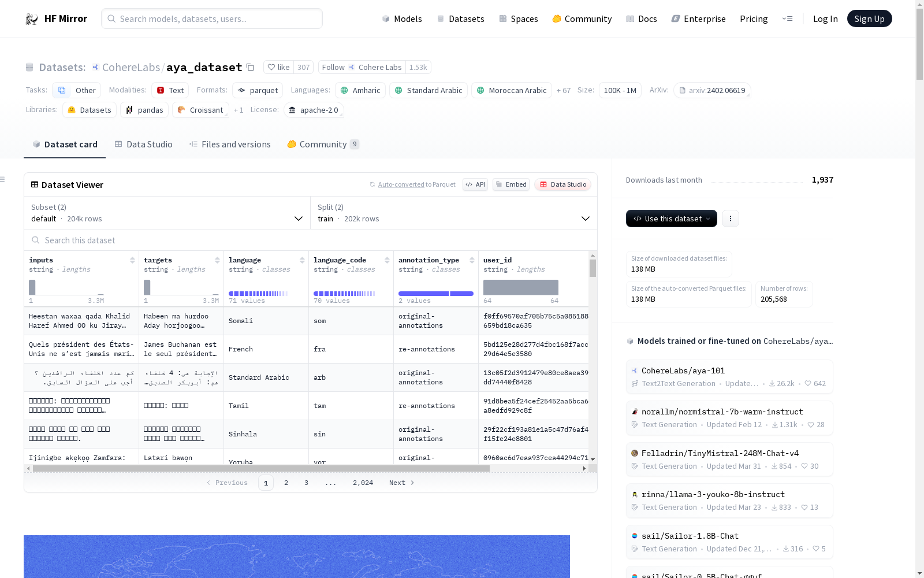This screenshot has width=924, height=578.
Task: Go to page 3 of the viewer
Action: [x=306, y=483]
